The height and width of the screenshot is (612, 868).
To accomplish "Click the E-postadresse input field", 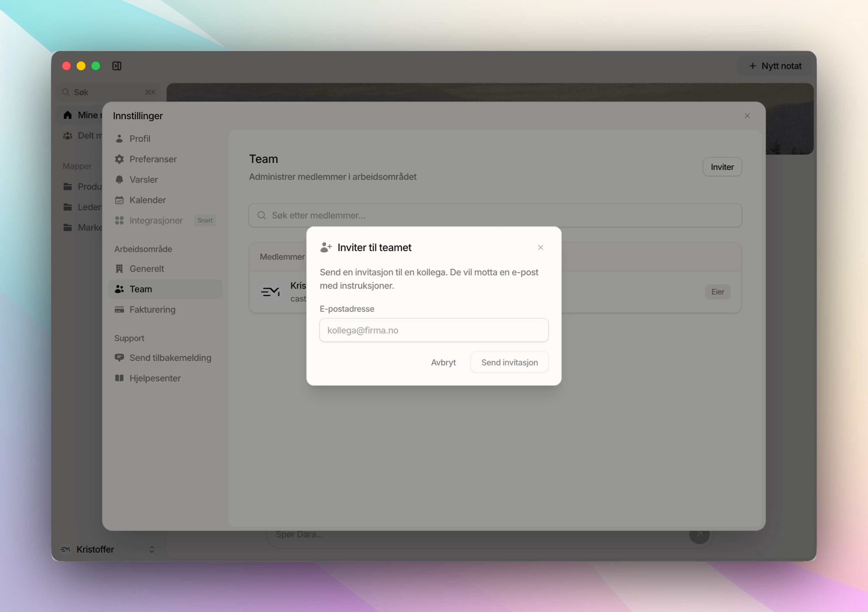I will 434,330.
